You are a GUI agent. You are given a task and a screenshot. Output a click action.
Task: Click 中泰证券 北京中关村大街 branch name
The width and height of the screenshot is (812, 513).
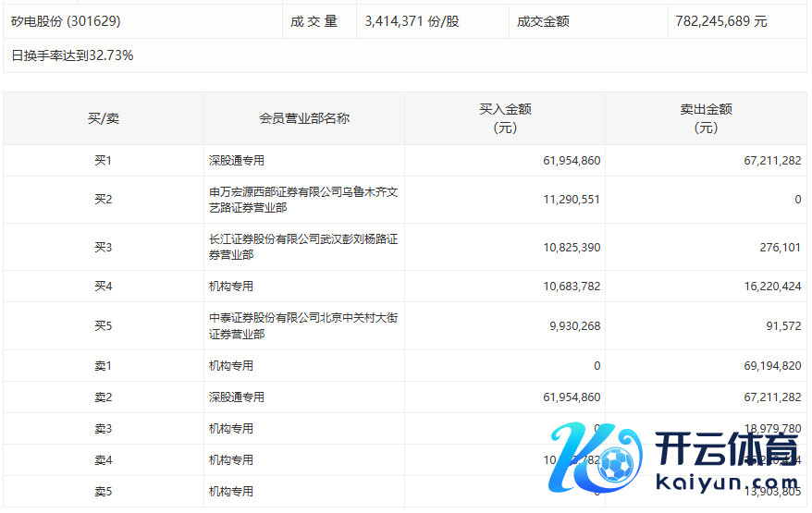303,325
